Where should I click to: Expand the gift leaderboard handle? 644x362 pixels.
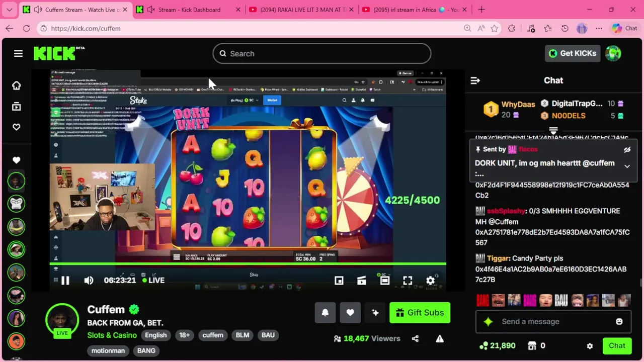click(553, 130)
